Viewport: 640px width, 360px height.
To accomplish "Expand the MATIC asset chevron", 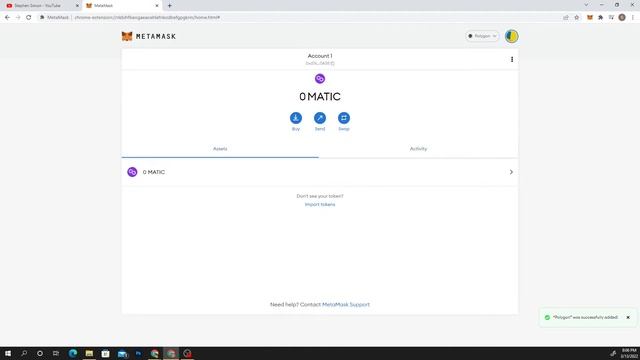I will 511,172.
